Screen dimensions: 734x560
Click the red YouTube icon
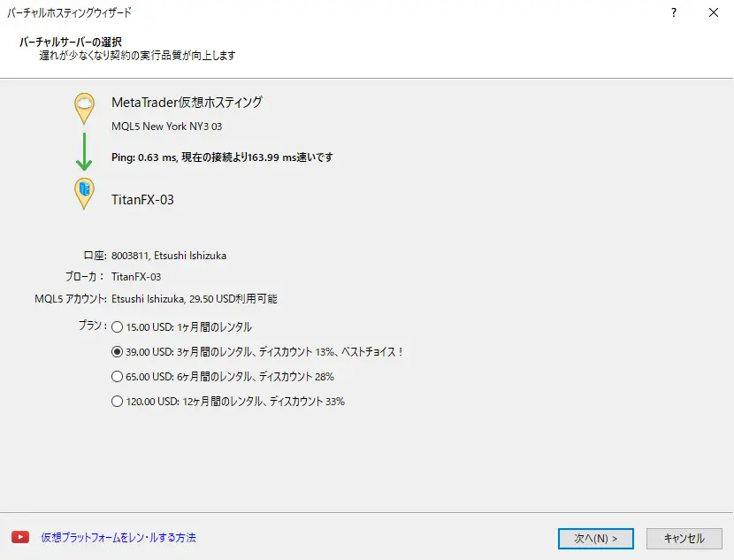pos(19,537)
